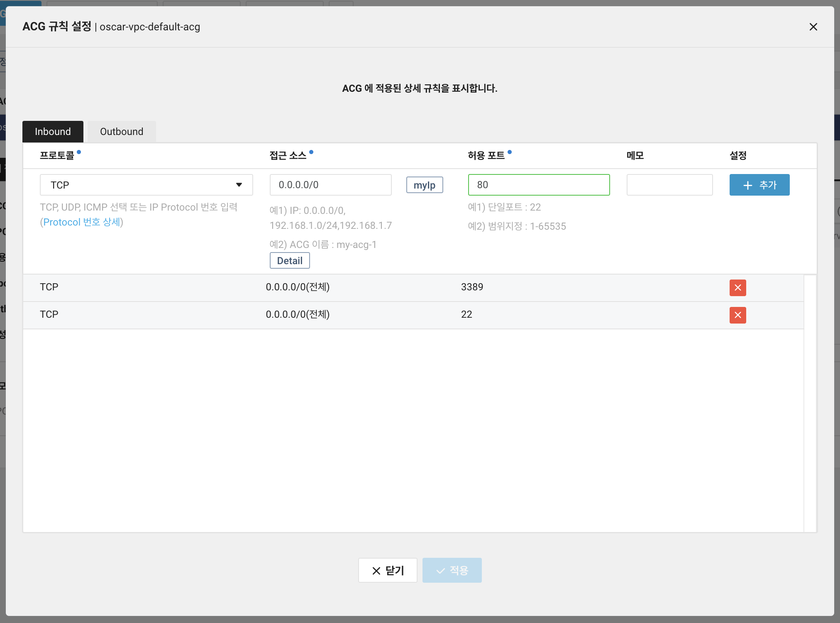
Task: Click the 적용 apply button
Action: coord(452,570)
